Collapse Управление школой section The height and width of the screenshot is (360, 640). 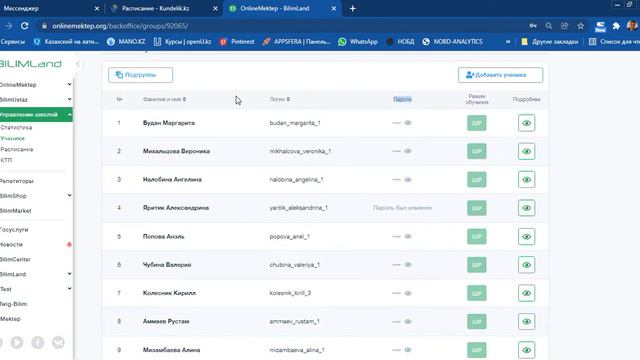69,115
